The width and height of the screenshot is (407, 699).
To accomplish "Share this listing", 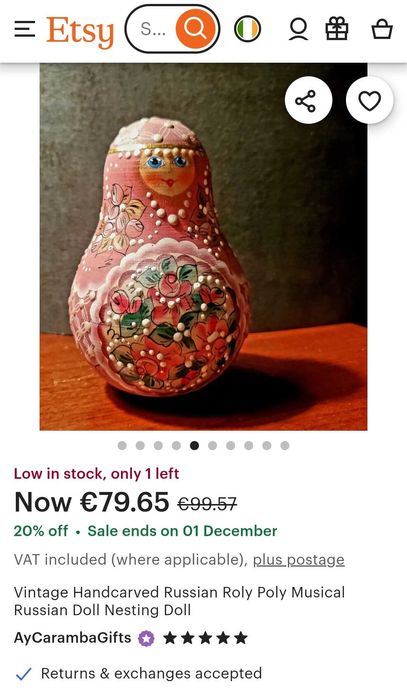I will point(308,100).
